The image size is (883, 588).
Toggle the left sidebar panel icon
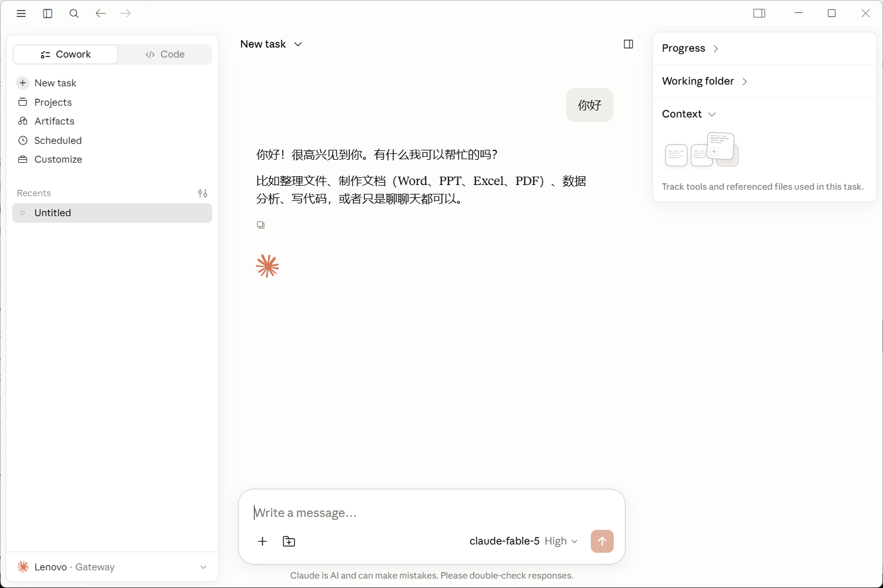point(48,14)
